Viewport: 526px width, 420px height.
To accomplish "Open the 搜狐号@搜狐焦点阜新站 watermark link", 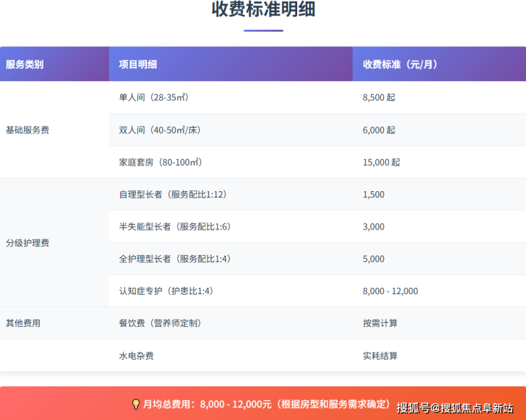I will pos(455,407).
